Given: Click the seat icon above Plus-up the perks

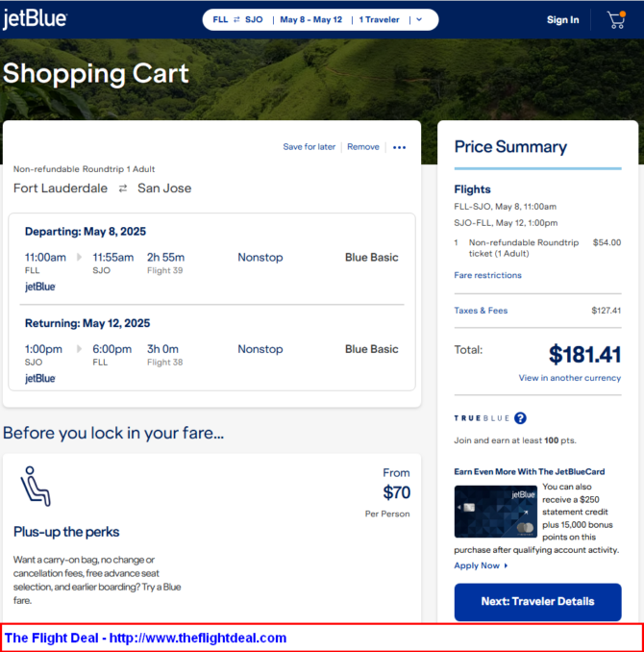Looking at the screenshot, I should (x=35, y=486).
